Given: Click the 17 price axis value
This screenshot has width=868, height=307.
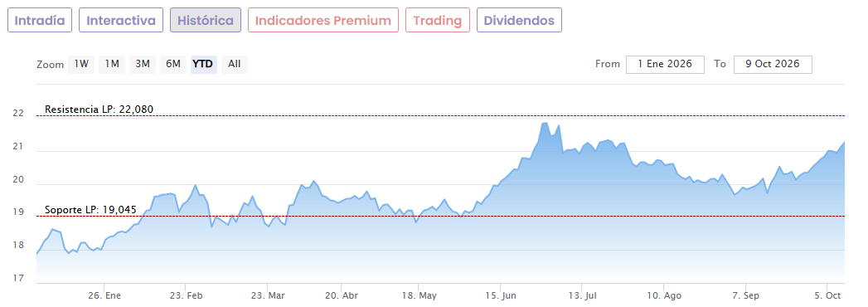Looking at the screenshot, I should 18,279.
